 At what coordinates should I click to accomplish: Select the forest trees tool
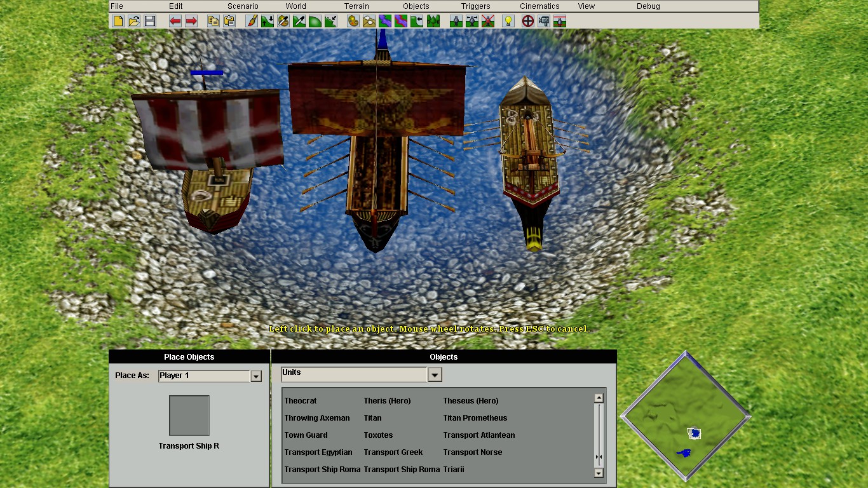[433, 21]
